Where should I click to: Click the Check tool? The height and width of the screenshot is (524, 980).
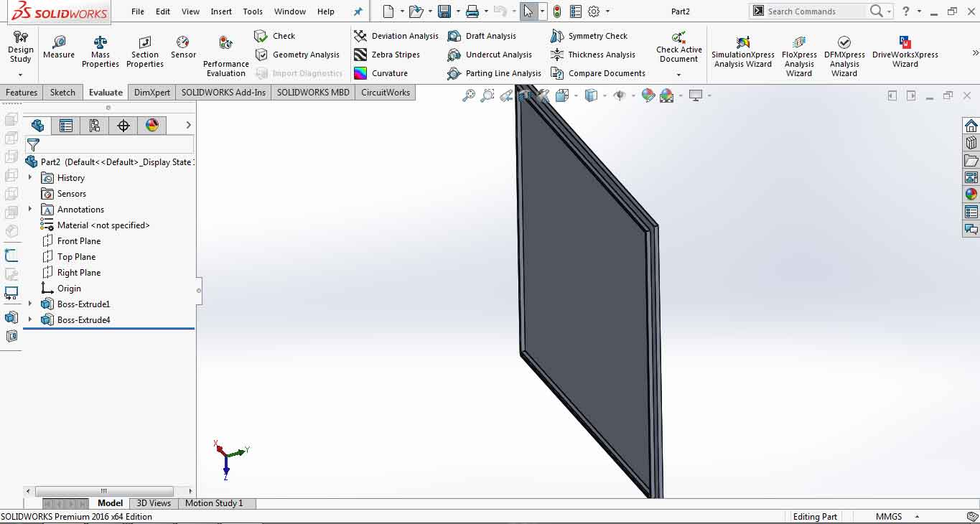coord(275,36)
